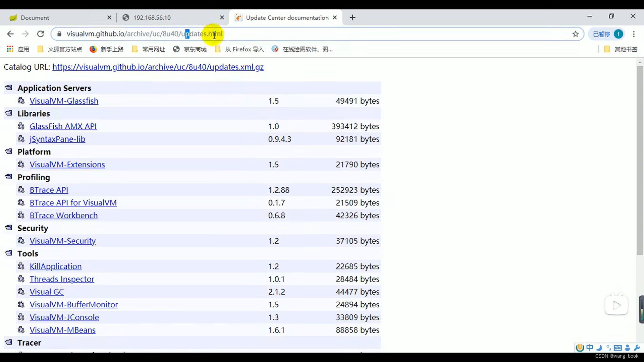
Task: Open the user profile avatar
Action: 619,34
